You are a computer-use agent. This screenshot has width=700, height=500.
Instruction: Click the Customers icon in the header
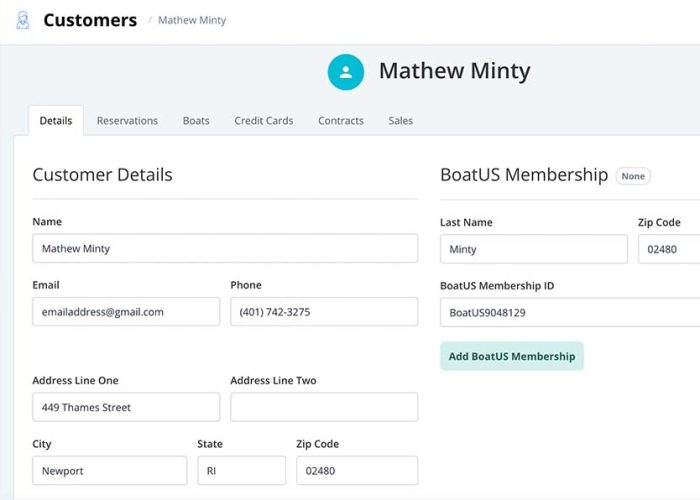point(23,21)
